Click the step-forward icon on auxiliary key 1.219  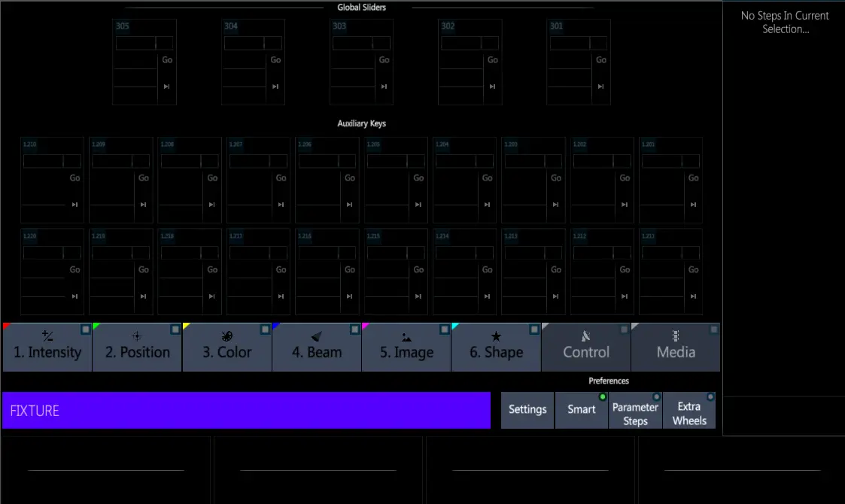click(144, 296)
